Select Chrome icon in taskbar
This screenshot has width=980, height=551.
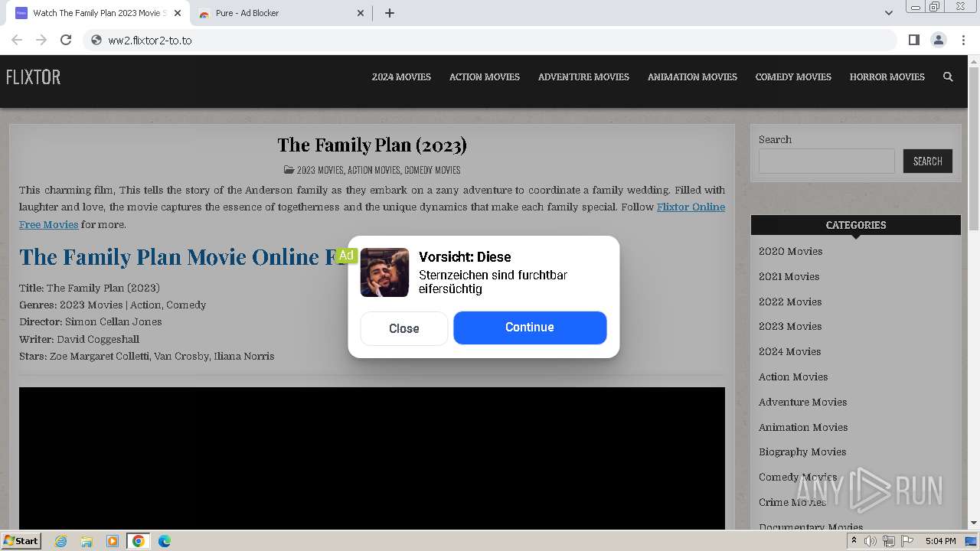pyautogui.click(x=138, y=541)
